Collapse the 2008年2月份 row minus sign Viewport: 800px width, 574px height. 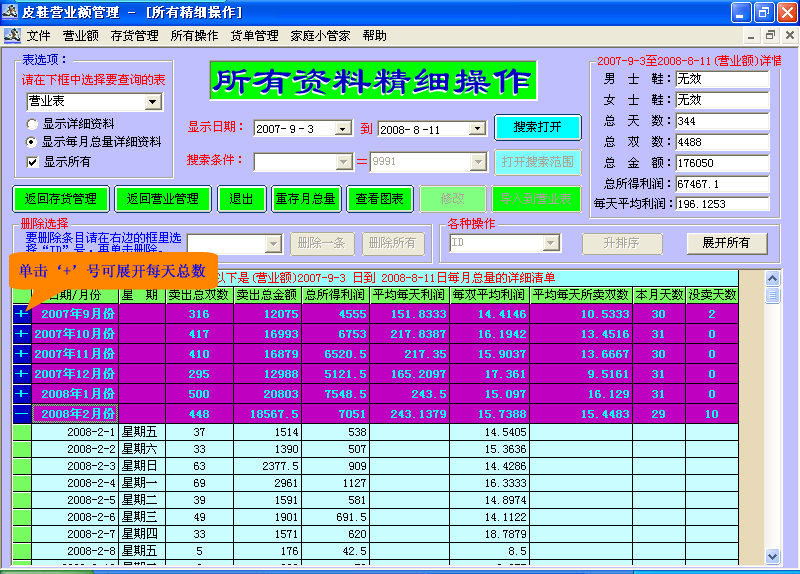click(22, 413)
